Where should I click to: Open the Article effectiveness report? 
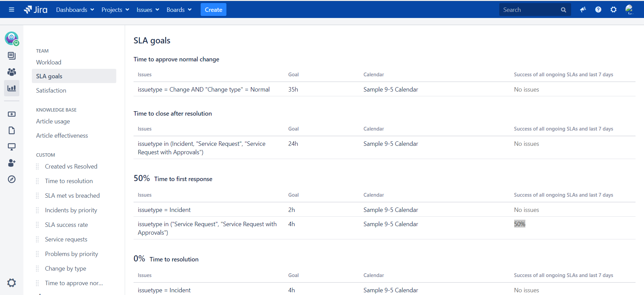[x=62, y=136]
